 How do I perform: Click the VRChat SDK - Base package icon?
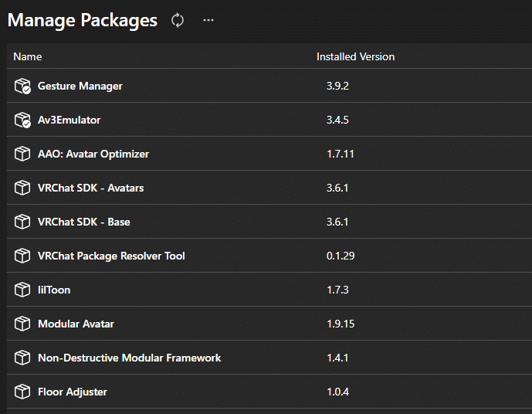pos(22,222)
